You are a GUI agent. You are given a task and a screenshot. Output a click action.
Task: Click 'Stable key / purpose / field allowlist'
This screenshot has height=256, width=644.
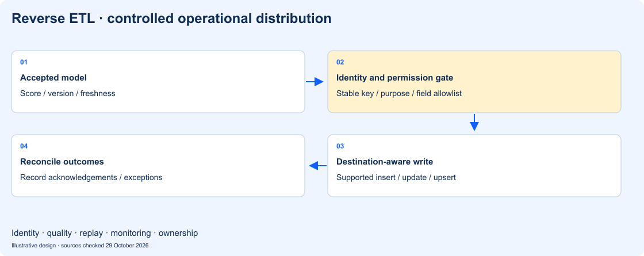tap(399, 94)
